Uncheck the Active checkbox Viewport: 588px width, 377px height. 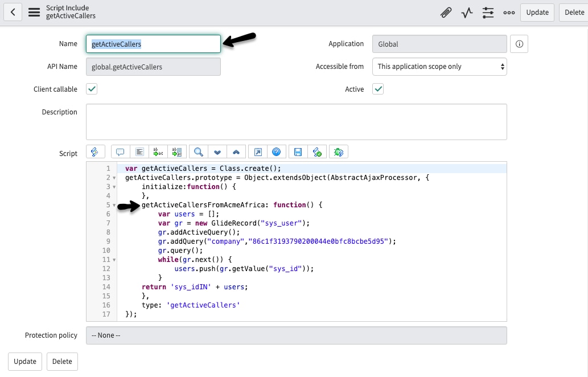(x=378, y=89)
